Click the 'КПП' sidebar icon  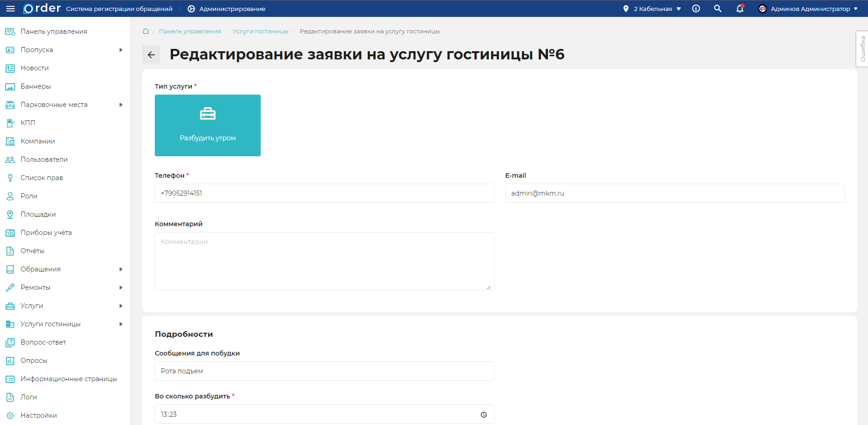pos(10,122)
